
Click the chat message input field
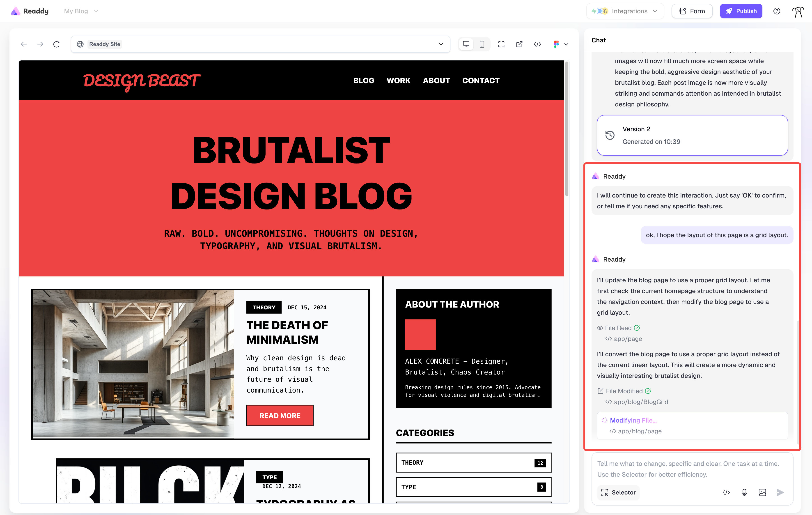click(688, 469)
